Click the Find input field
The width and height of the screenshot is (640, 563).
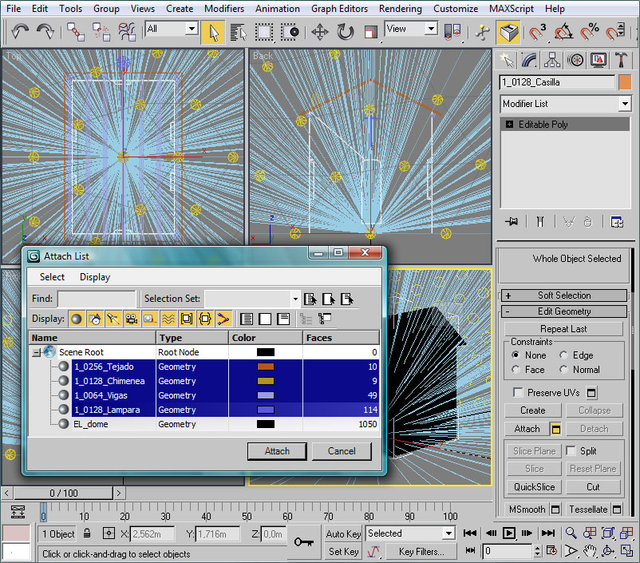(97, 298)
